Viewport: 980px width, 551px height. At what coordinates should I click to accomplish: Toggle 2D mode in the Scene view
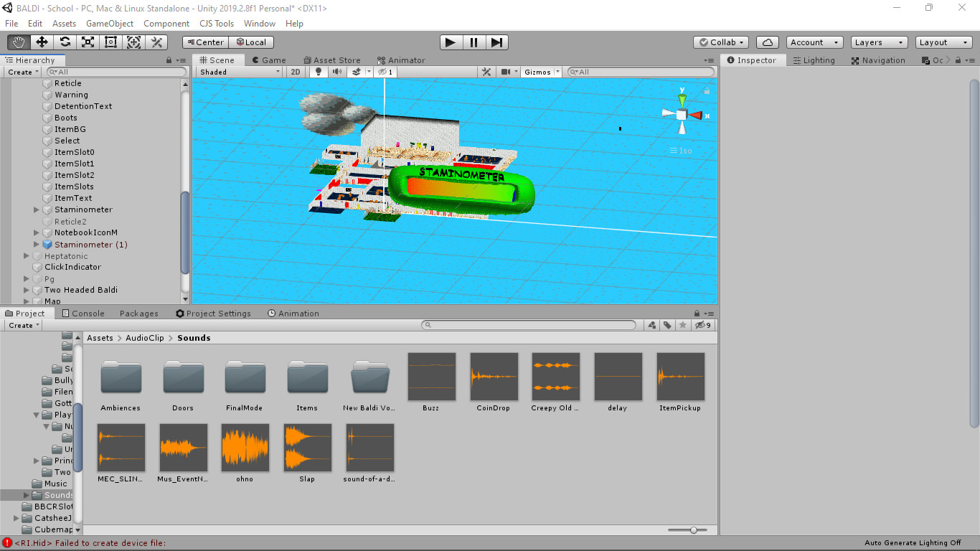(296, 71)
